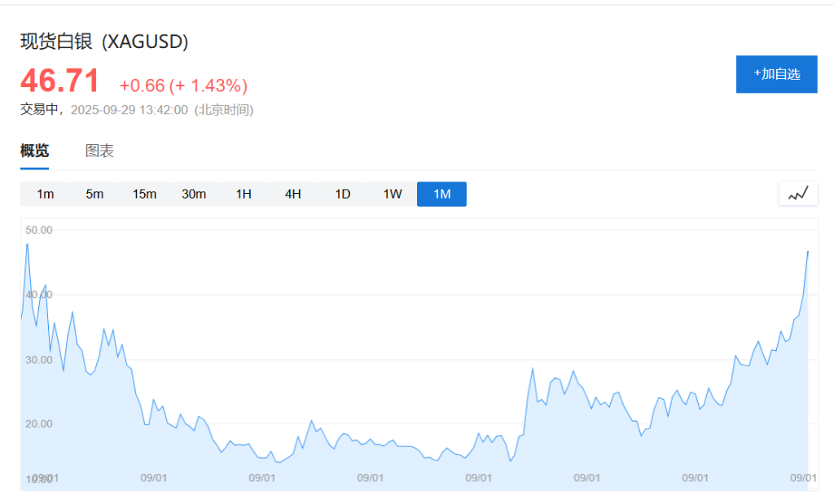Click the line chart type icon

[x=797, y=194]
